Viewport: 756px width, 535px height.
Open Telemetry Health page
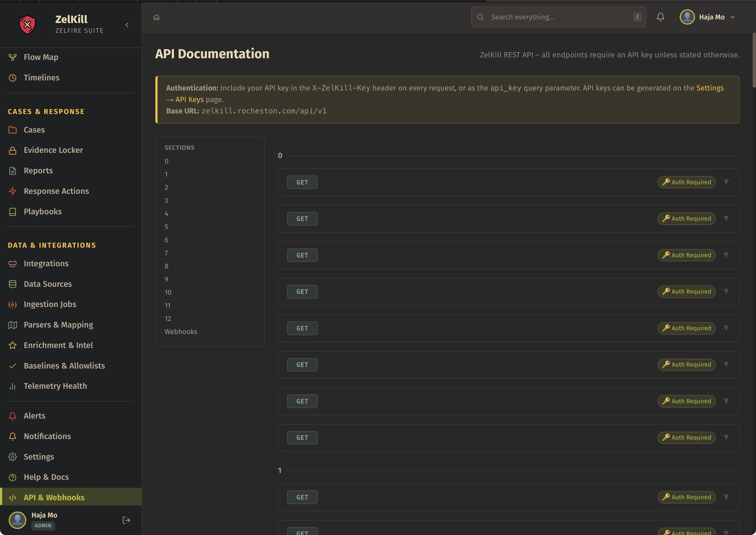(55, 386)
